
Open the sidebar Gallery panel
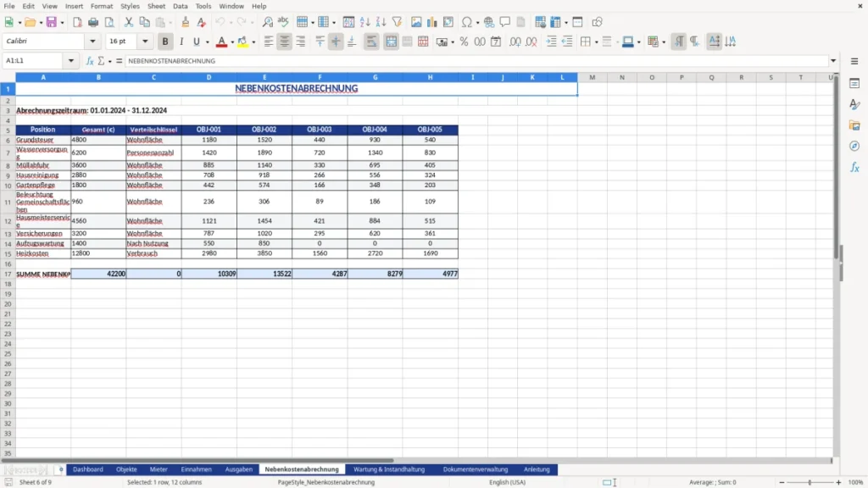(x=854, y=125)
